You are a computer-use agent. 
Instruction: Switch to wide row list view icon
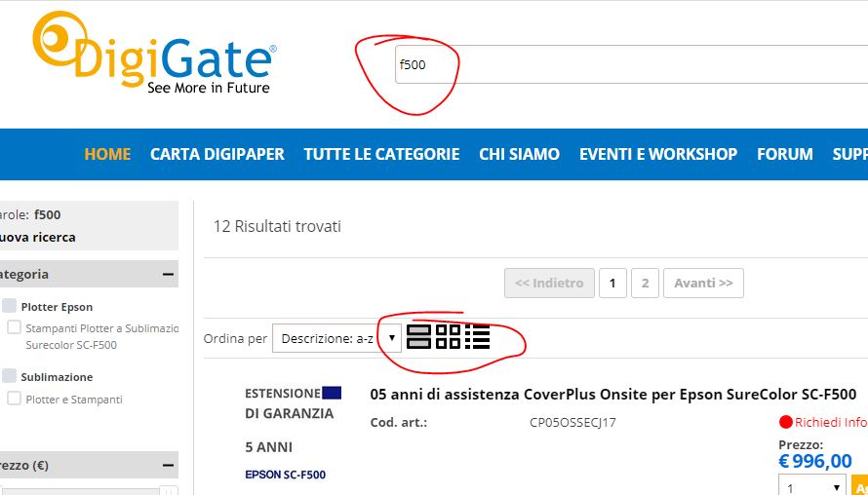418,337
